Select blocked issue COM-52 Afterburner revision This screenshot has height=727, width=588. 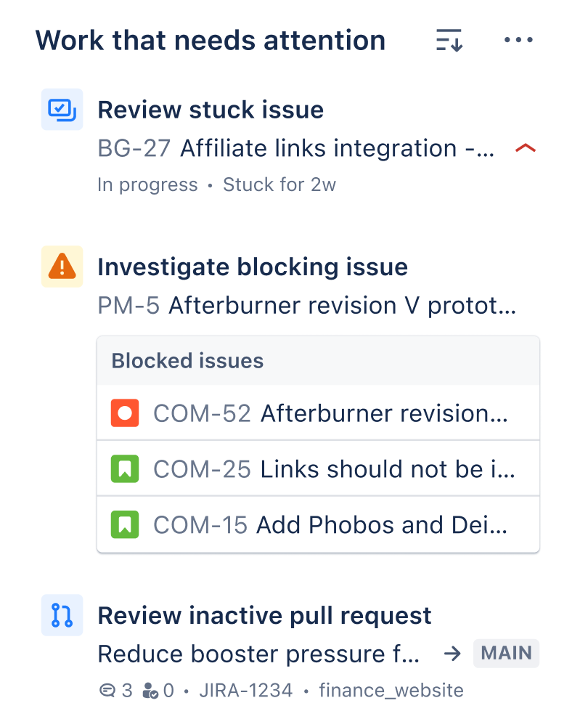[330, 413]
